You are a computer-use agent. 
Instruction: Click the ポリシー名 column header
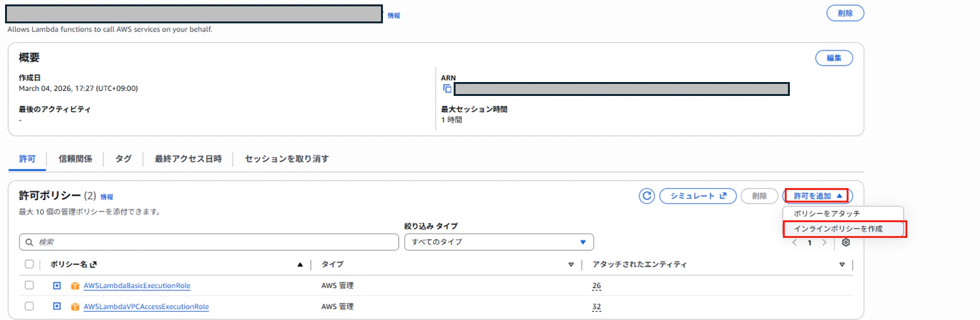(73, 264)
